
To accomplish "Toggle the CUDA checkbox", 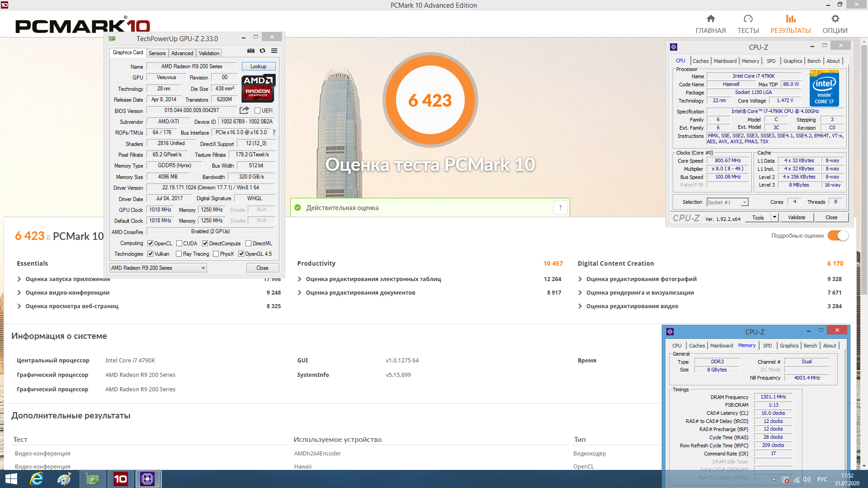I will (x=179, y=243).
